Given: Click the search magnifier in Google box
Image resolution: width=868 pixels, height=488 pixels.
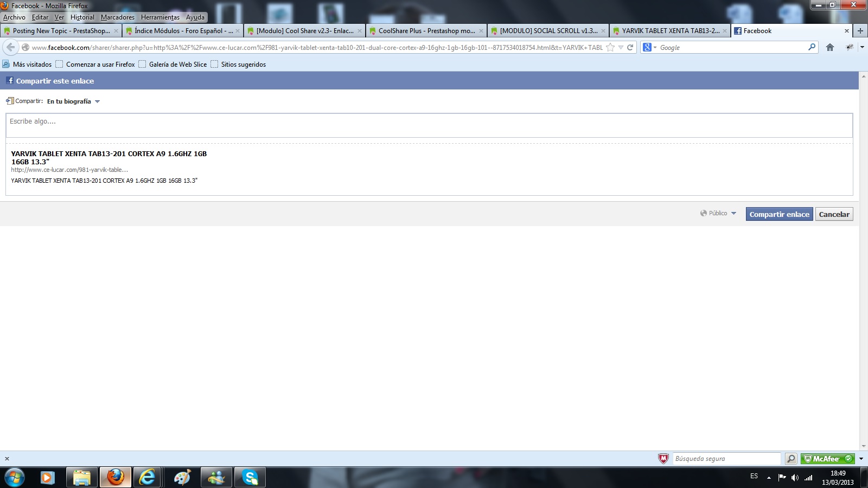Looking at the screenshot, I should click(x=812, y=47).
